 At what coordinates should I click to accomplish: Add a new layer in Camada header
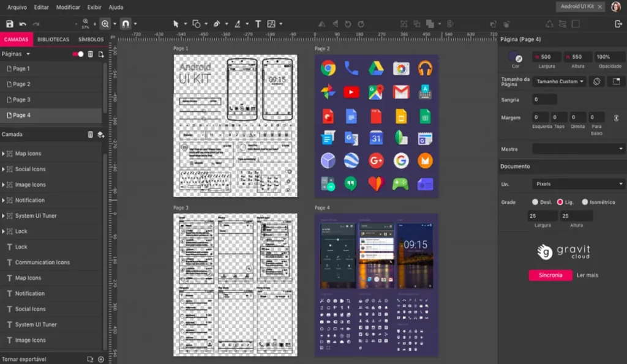click(x=101, y=135)
